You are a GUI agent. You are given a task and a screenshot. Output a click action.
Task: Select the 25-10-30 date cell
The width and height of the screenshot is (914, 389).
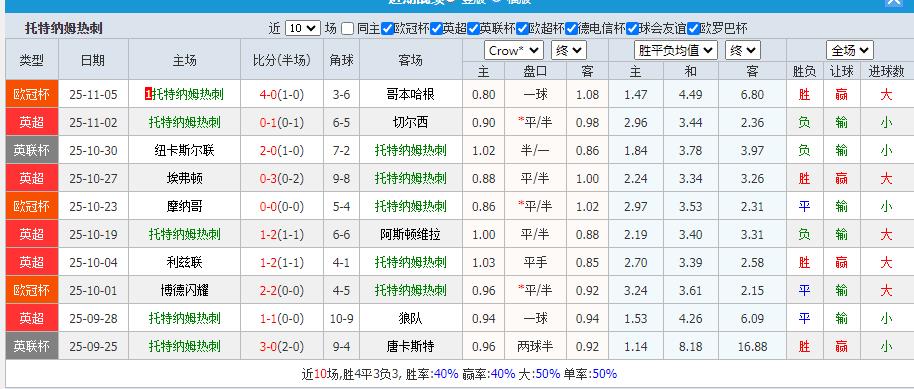(x=93, y=150)
